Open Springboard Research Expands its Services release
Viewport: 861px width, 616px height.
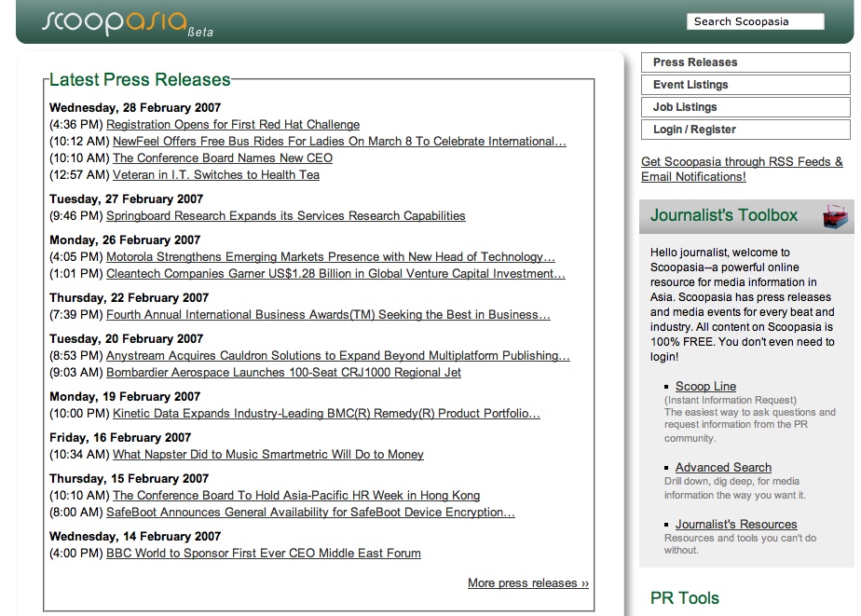(x=285, y=216)
